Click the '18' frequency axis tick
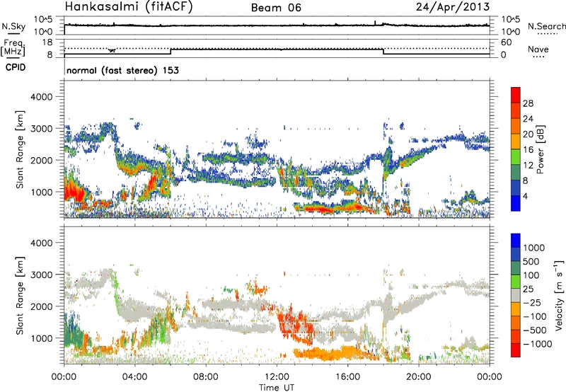Image resolution: width=566 pixels, height=392 pixels. click(x=47, y=42)
